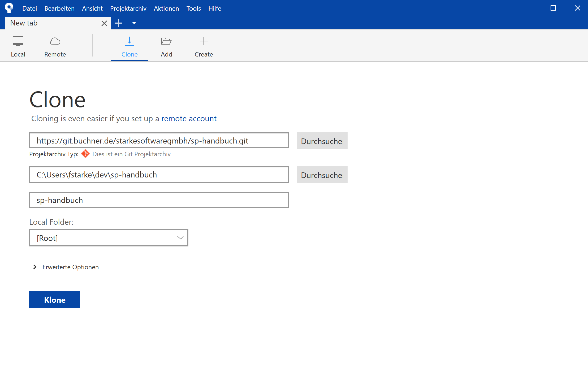Select the Clone download icon tab
Viewport: 588px width, 365px height.
point(129,46)
